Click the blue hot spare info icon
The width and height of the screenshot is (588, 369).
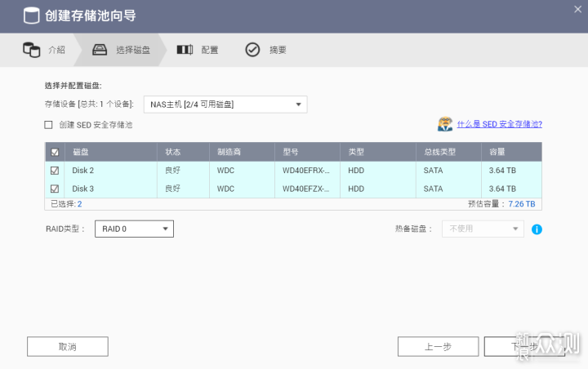click(537, 229)
